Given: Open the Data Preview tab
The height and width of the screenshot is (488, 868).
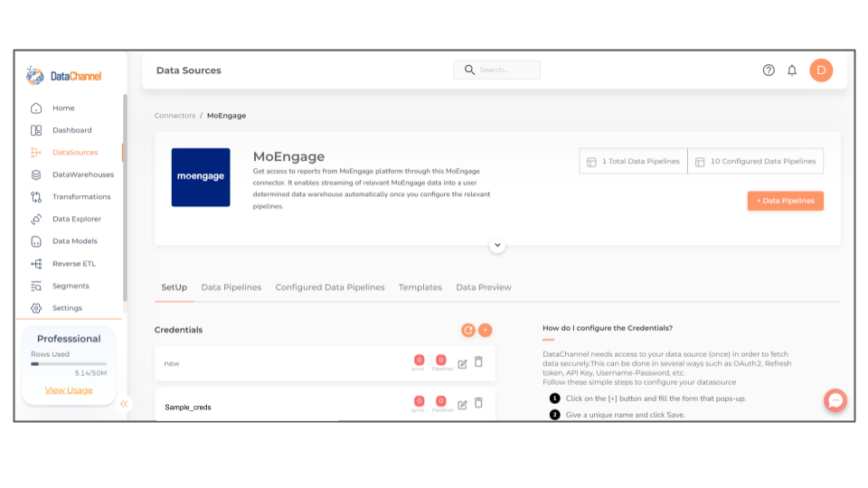Looking at the screenshot, I should (484, 287).
